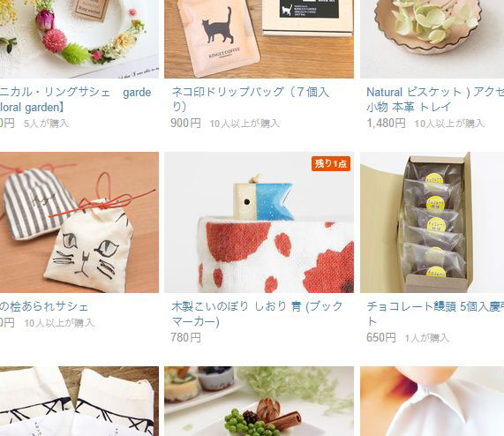Open the floral ring sachet wreath image
This screenshot has height=436, width=504.
[x=79, y=39]
